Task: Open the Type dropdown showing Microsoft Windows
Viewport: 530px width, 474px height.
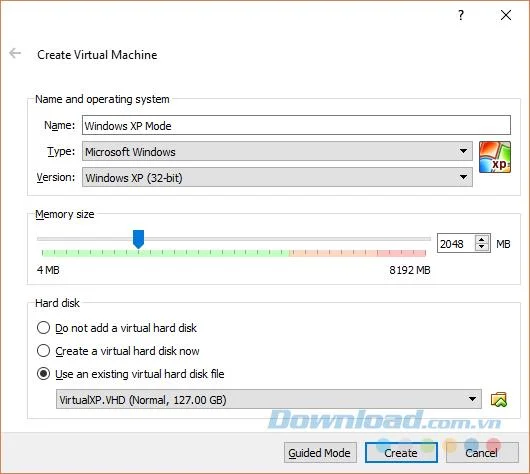Action: coord(277,151)
